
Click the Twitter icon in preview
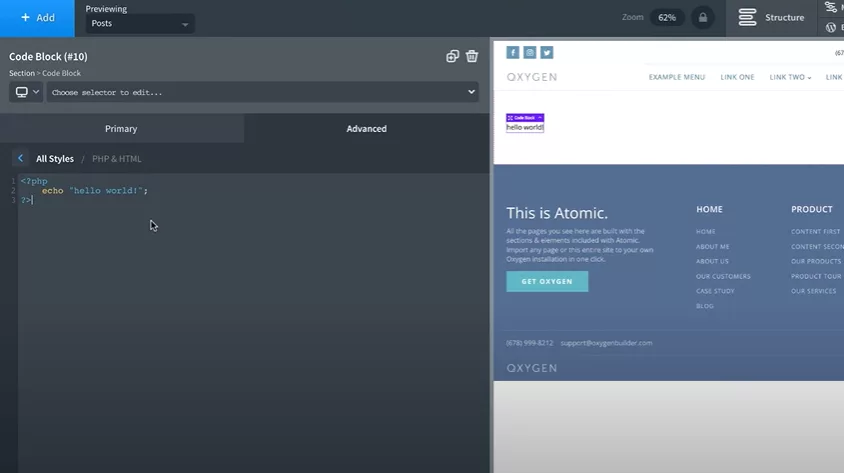coord(547,52)
